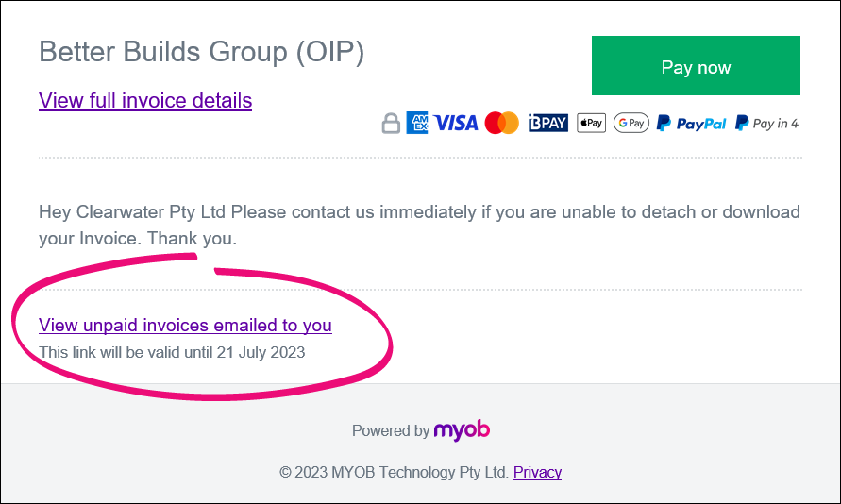The width and height of the screenshot is (841, 504).
Task: Click the MYOB logo in footer
Action: click(x=462, y=430)
